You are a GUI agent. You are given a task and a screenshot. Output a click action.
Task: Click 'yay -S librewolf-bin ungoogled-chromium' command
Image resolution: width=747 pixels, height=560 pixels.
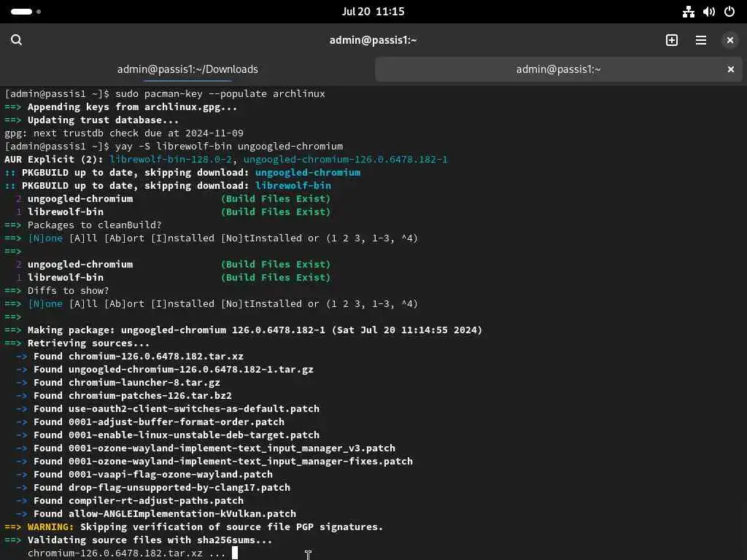coord(229,146)
